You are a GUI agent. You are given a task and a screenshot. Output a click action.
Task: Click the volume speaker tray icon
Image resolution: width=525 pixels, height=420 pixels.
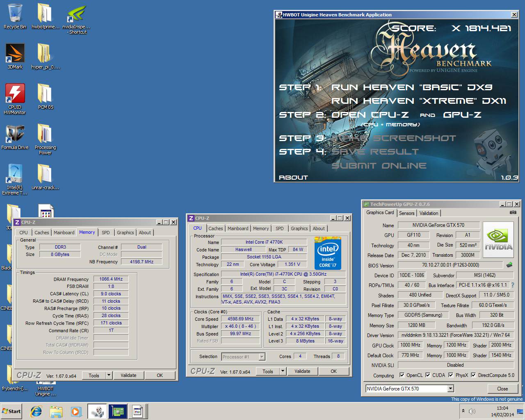[x=472, y=411]
